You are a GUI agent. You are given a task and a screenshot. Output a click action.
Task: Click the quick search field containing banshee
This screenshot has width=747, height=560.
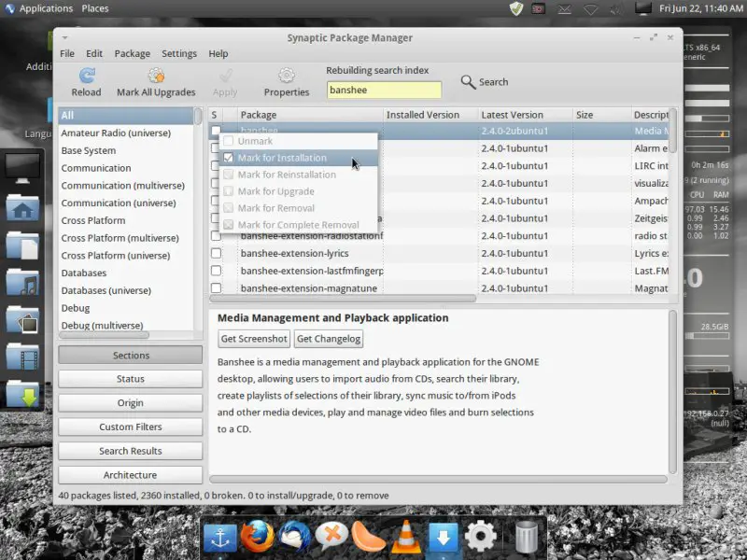click(x=384, y=90)
